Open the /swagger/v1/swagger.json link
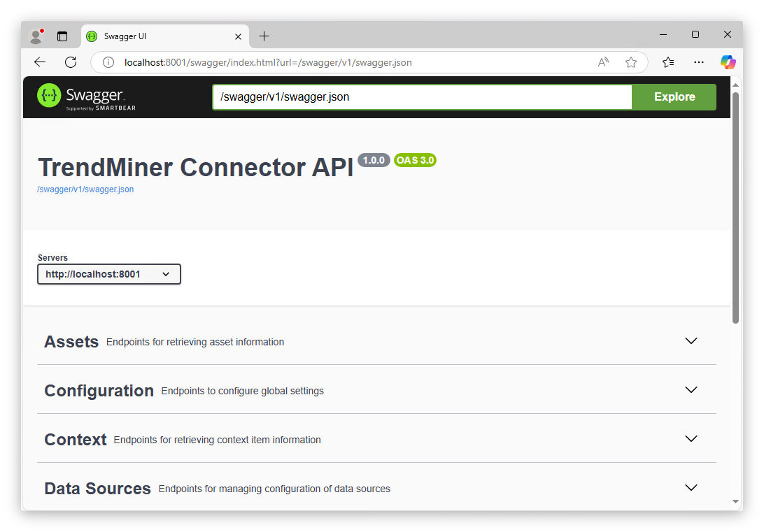This screenshot has width=764, height=532. point(85,189)
